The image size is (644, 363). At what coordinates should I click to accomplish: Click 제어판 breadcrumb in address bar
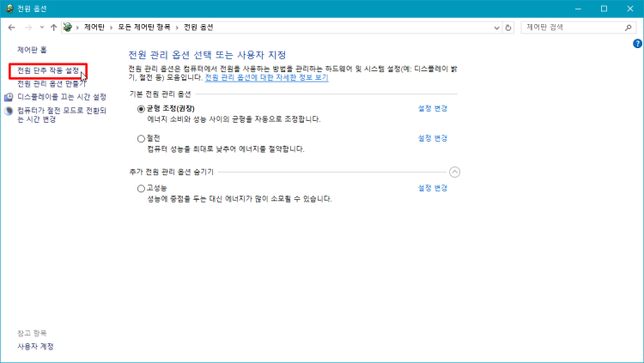(94, 27)
